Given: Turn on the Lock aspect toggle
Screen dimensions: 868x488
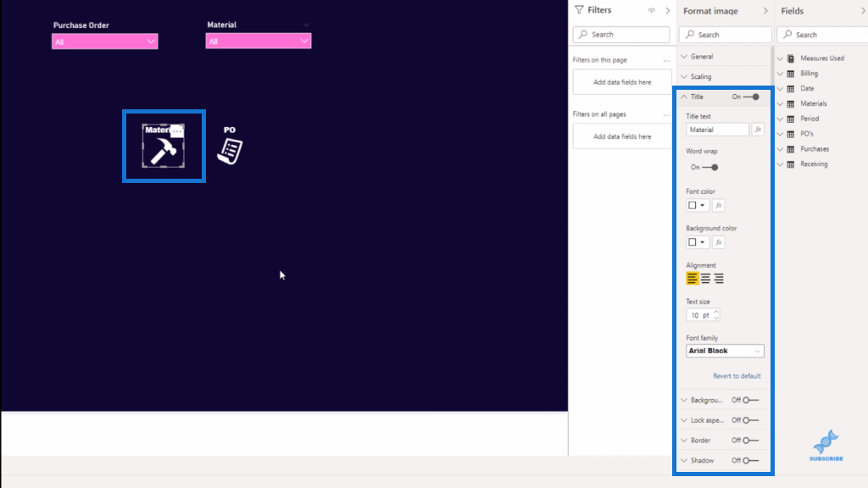Looking at the screenshot, I should pyautogui.click(x=751, y=420).
